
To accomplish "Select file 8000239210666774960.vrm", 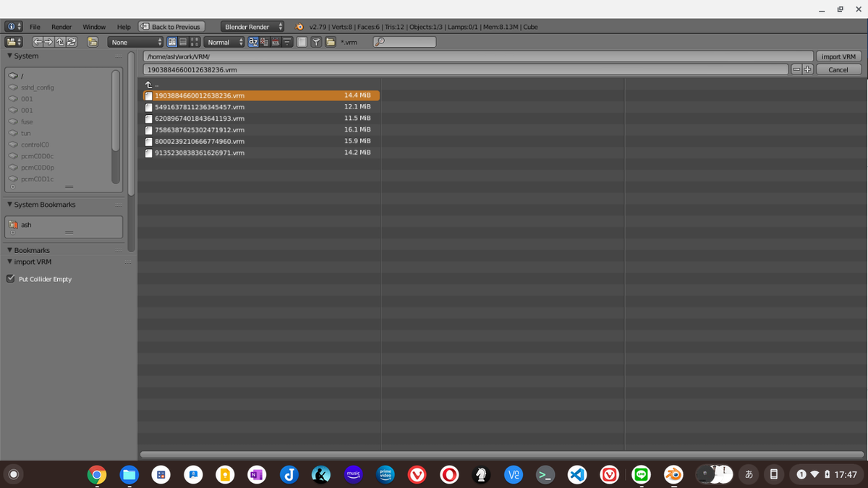I will point(261,141).
